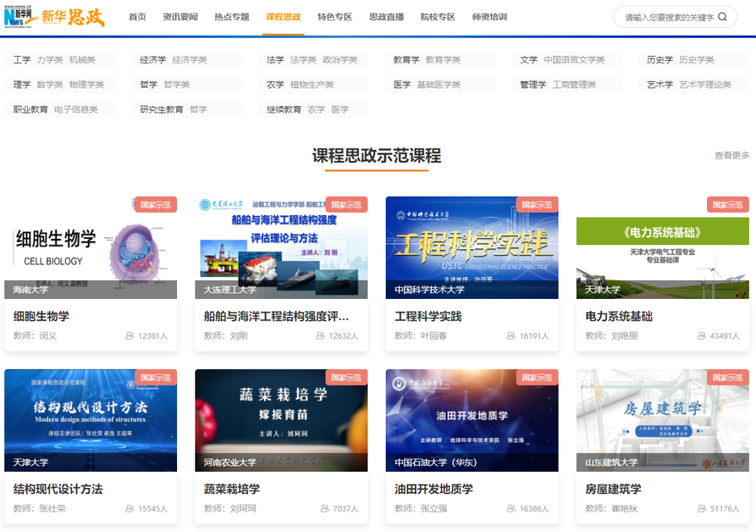756x532 pixels.
Task: Click the search magnifier icon
Action: pyautogui.click(x=722, y=17)
